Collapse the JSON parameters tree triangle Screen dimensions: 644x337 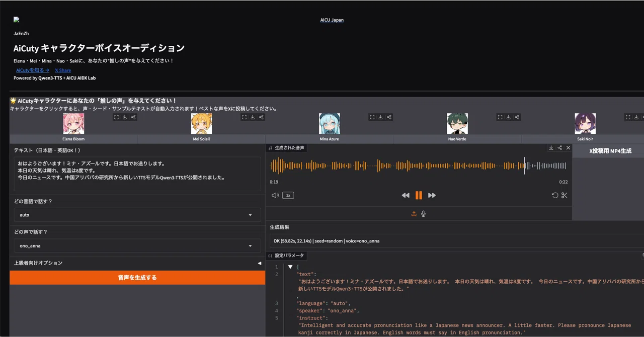290,267
